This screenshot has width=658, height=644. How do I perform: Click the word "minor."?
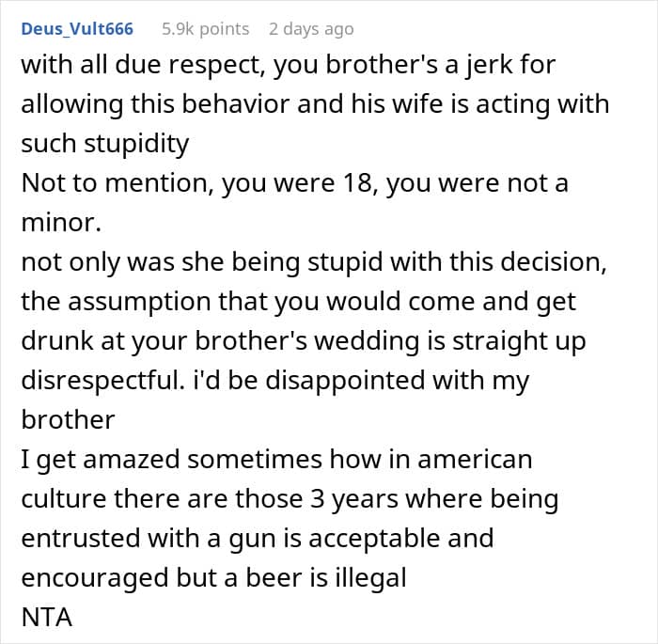tap(61, 223)
